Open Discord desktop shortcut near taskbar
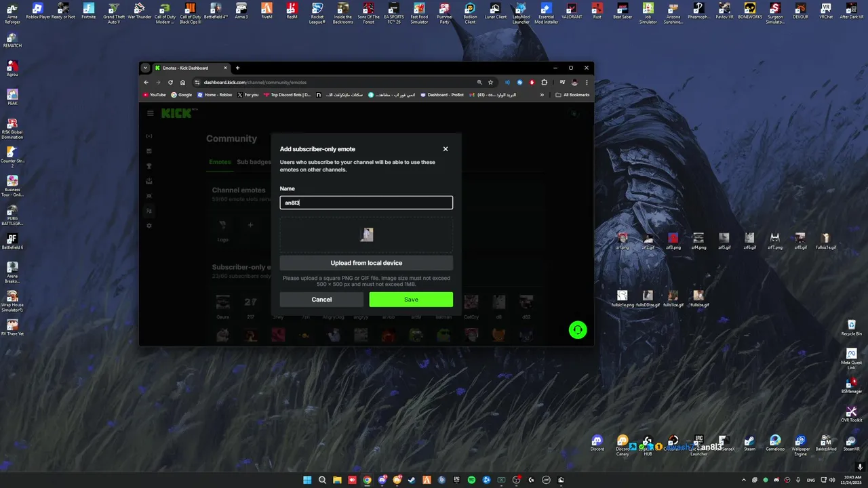Screen dimensions: 868x488 [x=597, y=443]
